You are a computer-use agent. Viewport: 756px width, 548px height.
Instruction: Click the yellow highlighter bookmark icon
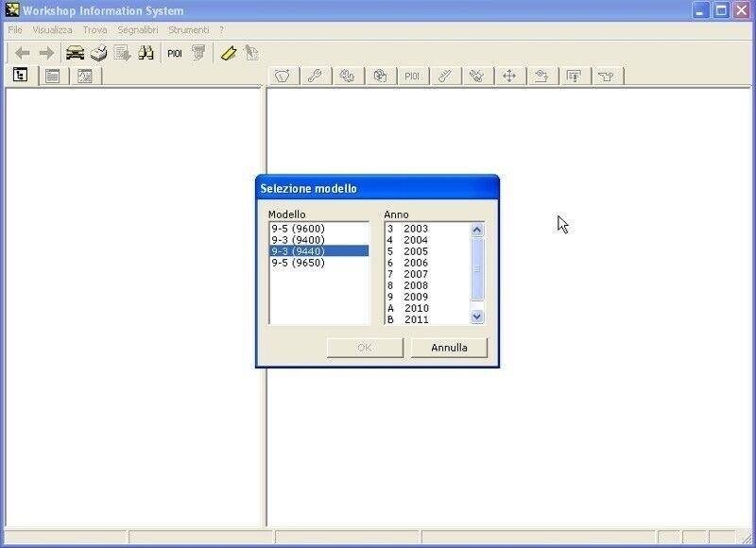click(229, 53)
